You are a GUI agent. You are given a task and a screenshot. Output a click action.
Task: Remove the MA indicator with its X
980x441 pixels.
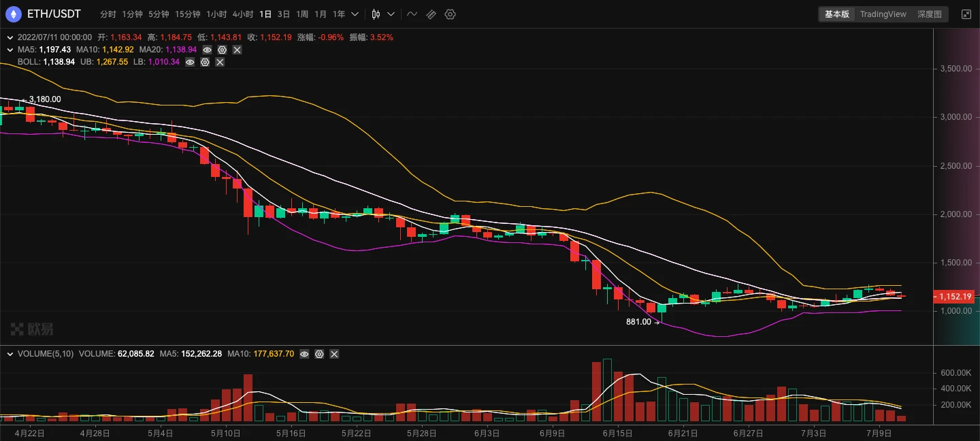(x=237, y=50)
